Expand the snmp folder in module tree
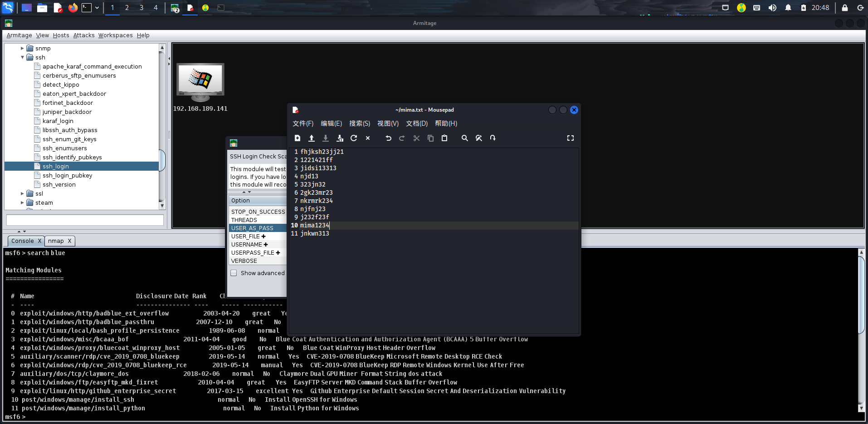 pyautogui.click(x=23, y=48)
